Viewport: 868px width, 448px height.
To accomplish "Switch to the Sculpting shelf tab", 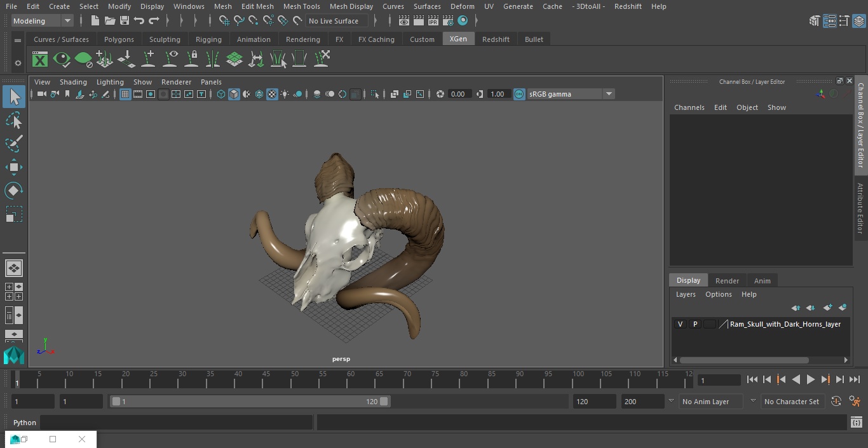I will pos(165,39).
